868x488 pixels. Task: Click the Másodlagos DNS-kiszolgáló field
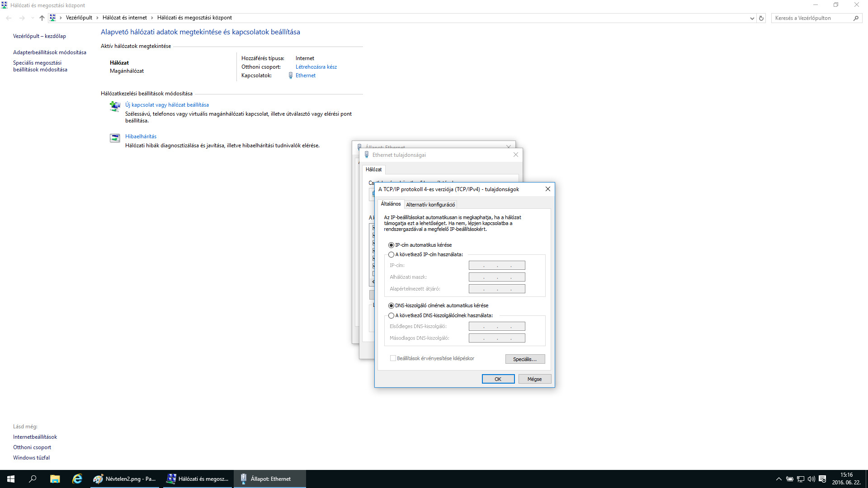[497, 338]
